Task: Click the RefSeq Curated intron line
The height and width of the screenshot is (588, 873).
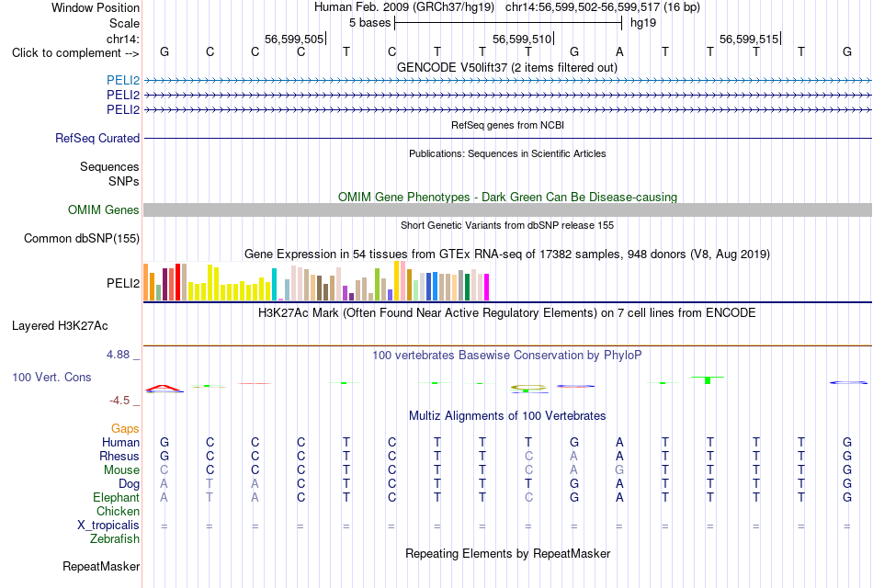Action: click(x=507, y=138)
